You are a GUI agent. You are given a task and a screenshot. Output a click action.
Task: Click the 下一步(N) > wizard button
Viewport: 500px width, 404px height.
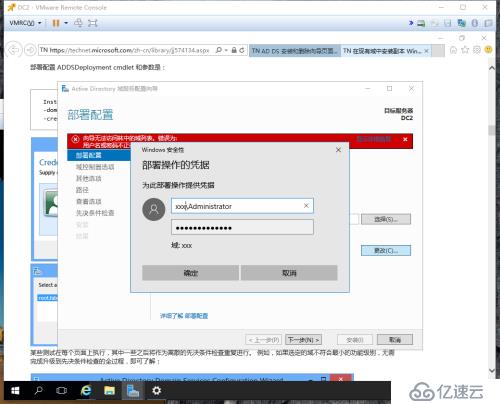(x=304, y=340)
